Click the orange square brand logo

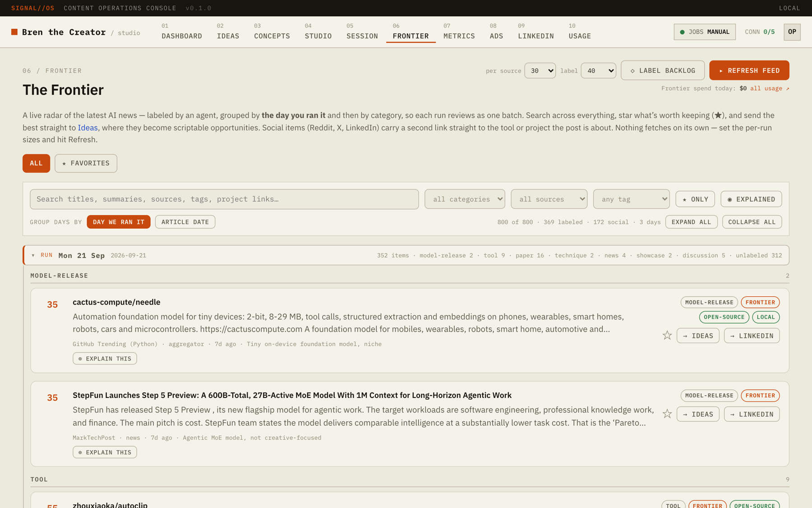click(x=14, y=32)
